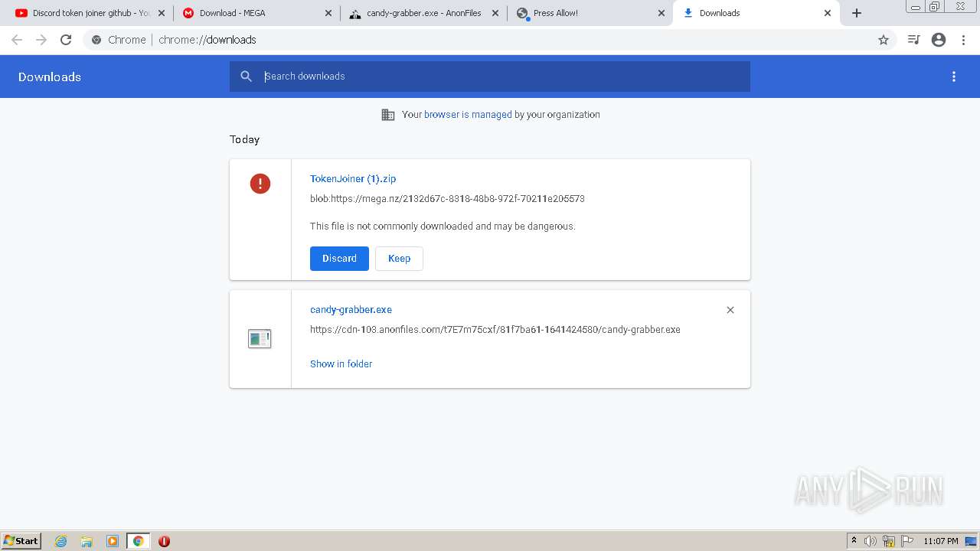Click the Downloads page title
Screen dimensions: 980x551
(x=50, y=77)
